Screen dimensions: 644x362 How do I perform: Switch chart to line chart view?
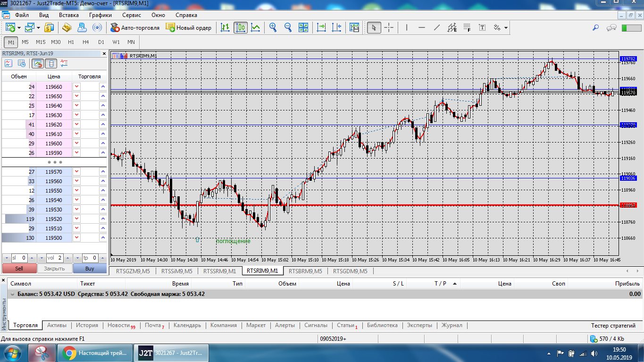coord(255,27)
